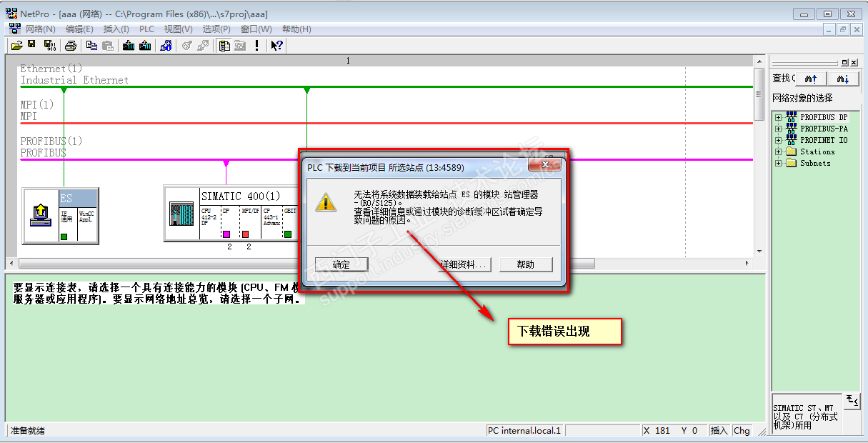The width and height of the screenshot is (868, 443).
Task: Open the 窗口(W) menu
Action: click(x=256, y=29)
